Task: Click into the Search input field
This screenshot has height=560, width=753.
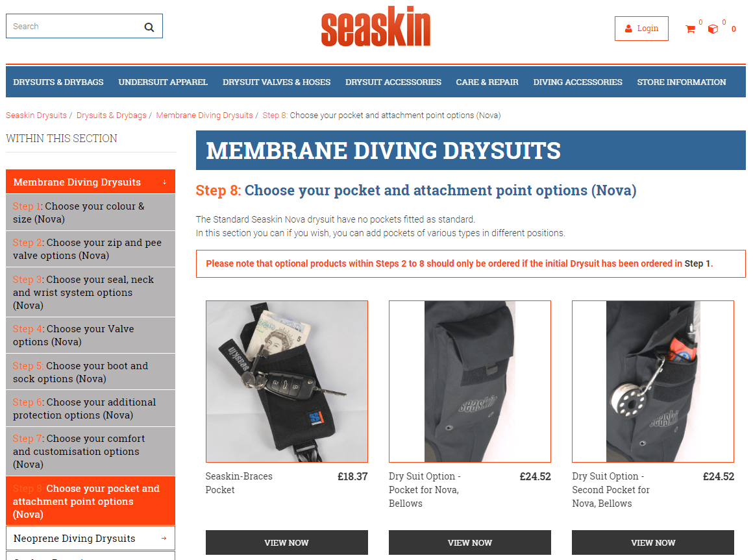Action: (x=75, y=27)
